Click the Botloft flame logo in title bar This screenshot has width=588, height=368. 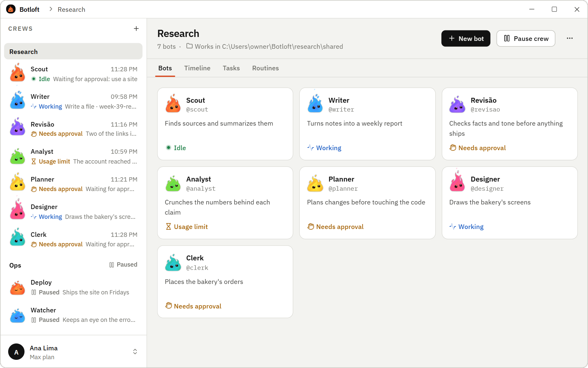[x=11, y=9]
